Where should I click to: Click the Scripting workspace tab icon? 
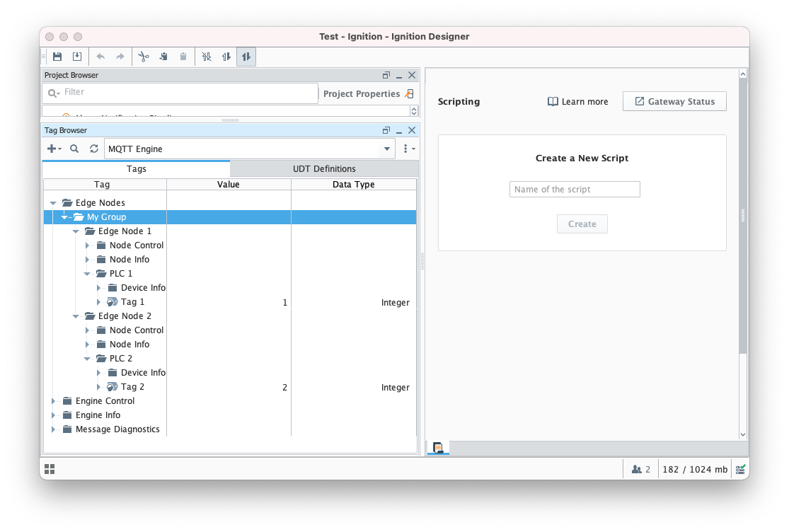(x=438, y=448)
